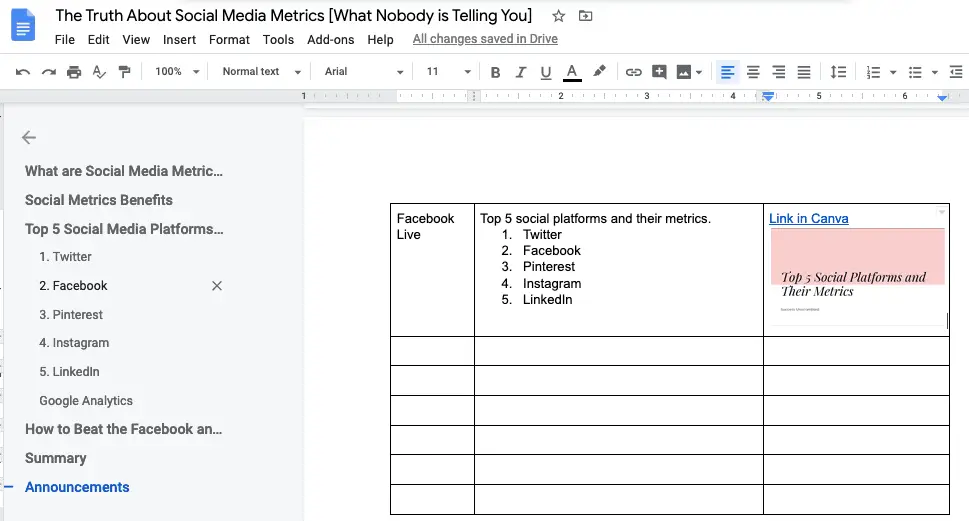Image resolution: width=969 pixels, height=521 pixels.
Task: Select 2. Facebook outline entry
Action: [x=74, y=286]
